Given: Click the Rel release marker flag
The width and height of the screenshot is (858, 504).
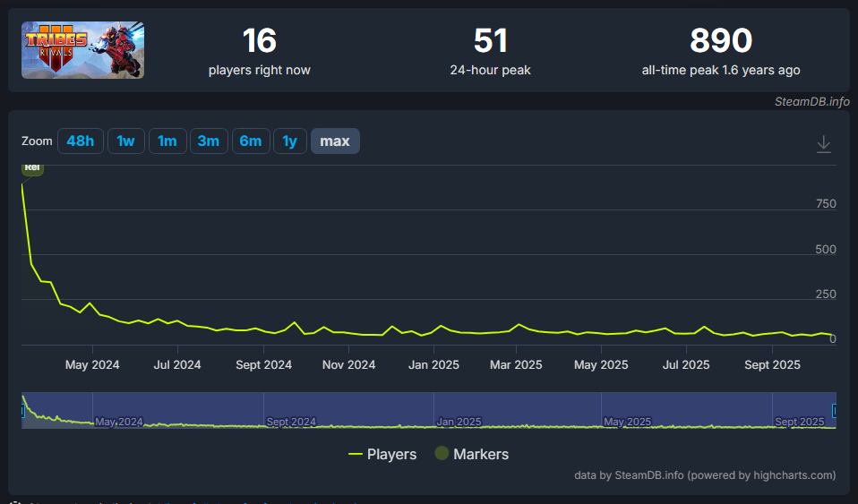Looking at the screenshot, I should 32,168.
